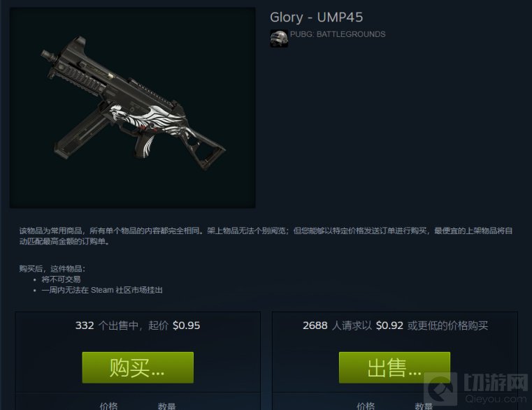Open the PUBG: BATTLEGROUNDS game link
Image resolution: width=532 pixels, height=410 pixels.
[x=338, y=34]
